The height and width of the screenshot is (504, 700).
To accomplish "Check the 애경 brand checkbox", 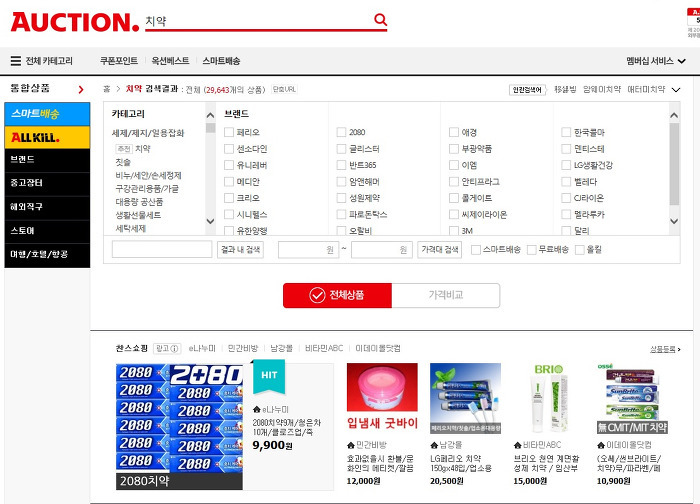I will [x=454, y=132].
